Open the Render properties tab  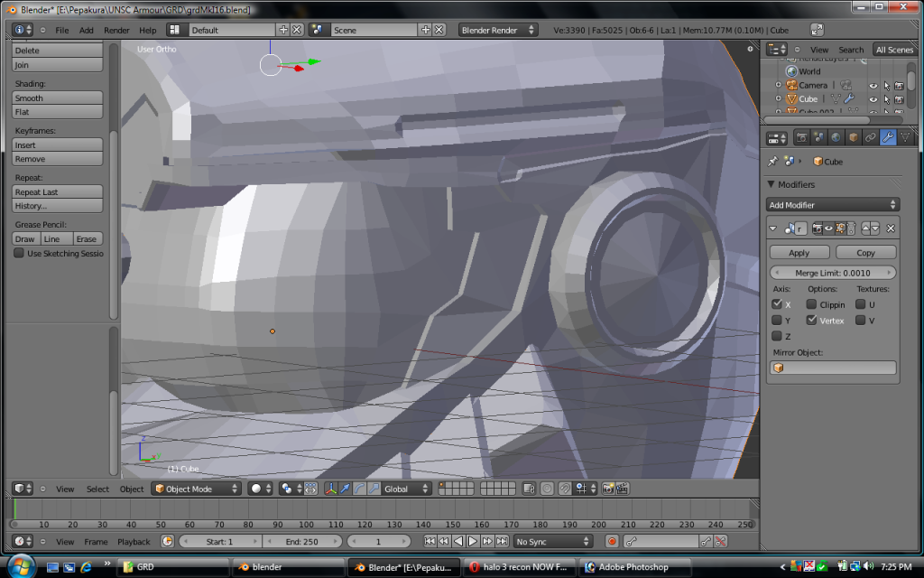801,138
